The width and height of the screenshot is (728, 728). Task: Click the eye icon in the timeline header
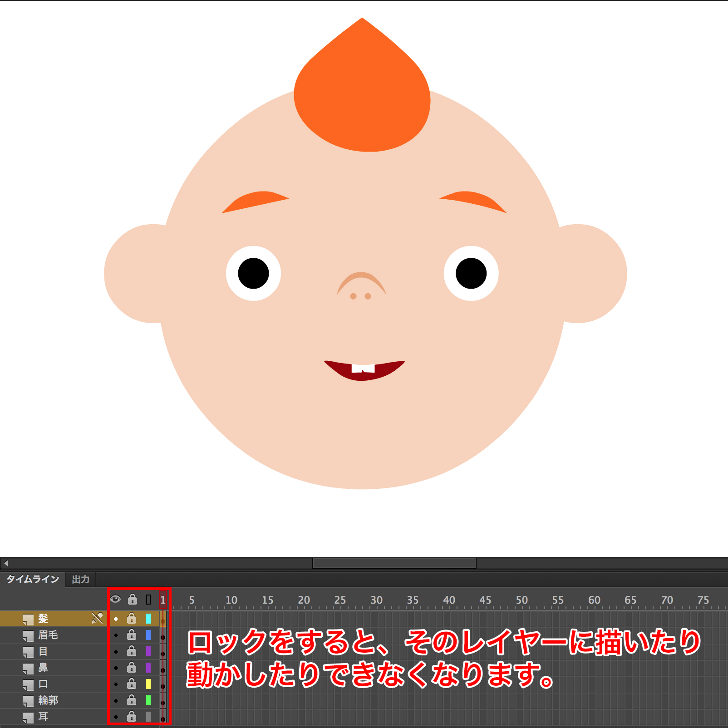click(x=115, y=600)
